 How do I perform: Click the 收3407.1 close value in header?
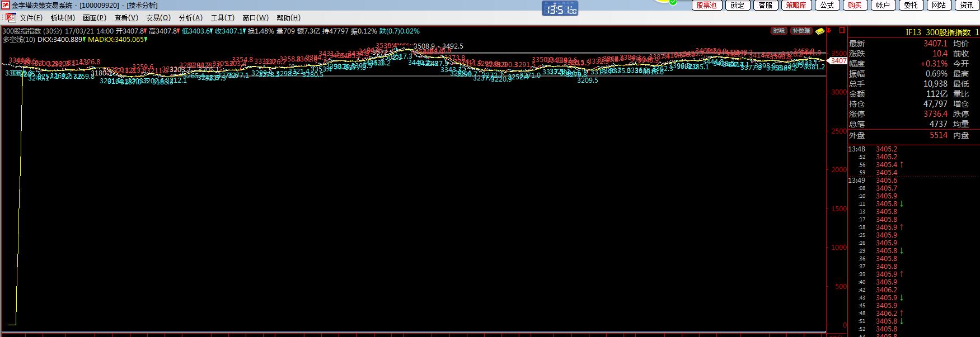click(229, 31)
